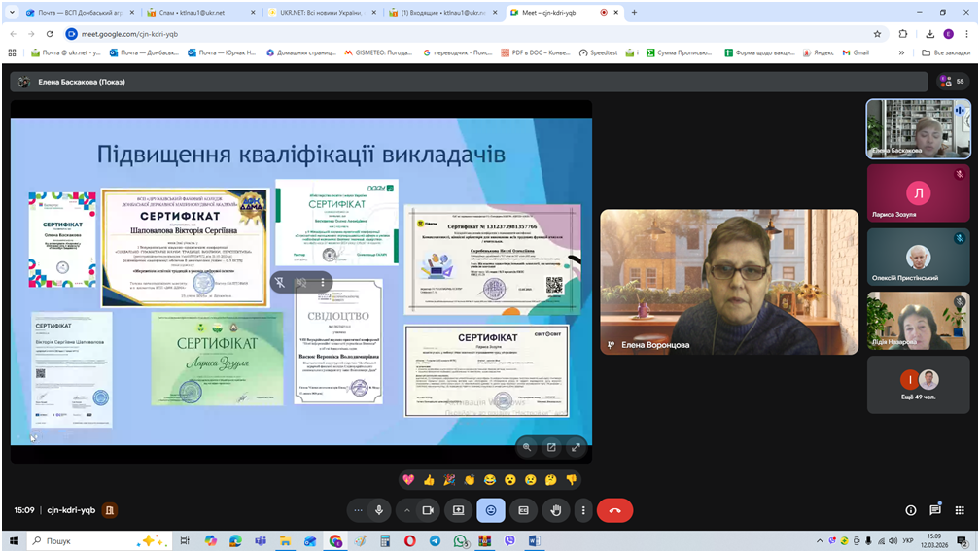Send the thumbs up reaction
This screenshot has width=980, height=553.
point(429,479)
